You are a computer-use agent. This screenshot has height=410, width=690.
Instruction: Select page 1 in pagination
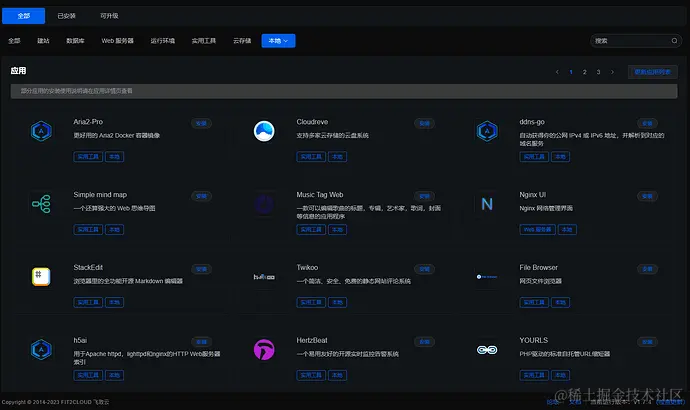click(x=571, y=72)
